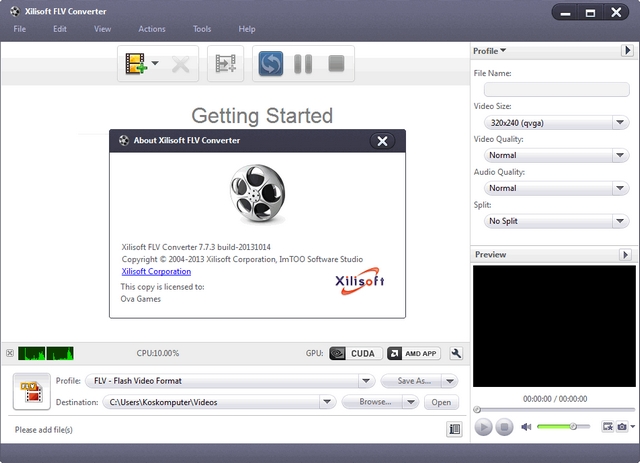Click the '00:00:00 / 00:00:00' time display
The height and width of the screenshot is (463, 640).
pos(555,399)
